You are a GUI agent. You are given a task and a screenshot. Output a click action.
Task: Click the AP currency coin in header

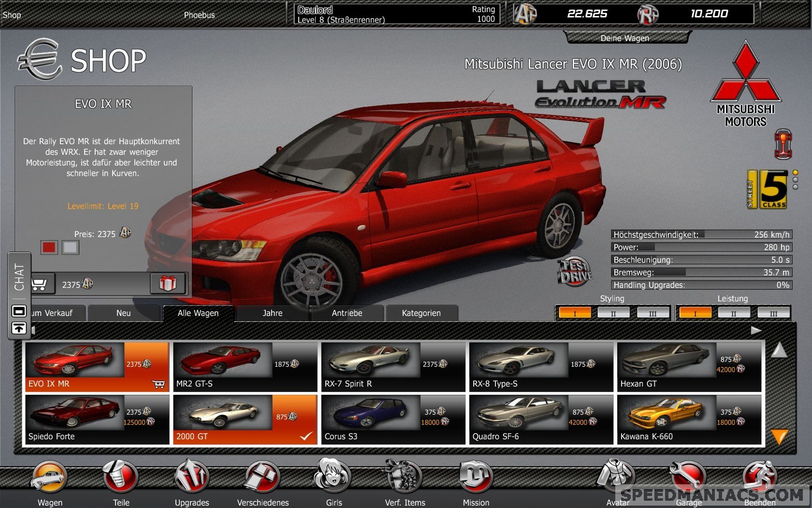[x=525, y=14]
